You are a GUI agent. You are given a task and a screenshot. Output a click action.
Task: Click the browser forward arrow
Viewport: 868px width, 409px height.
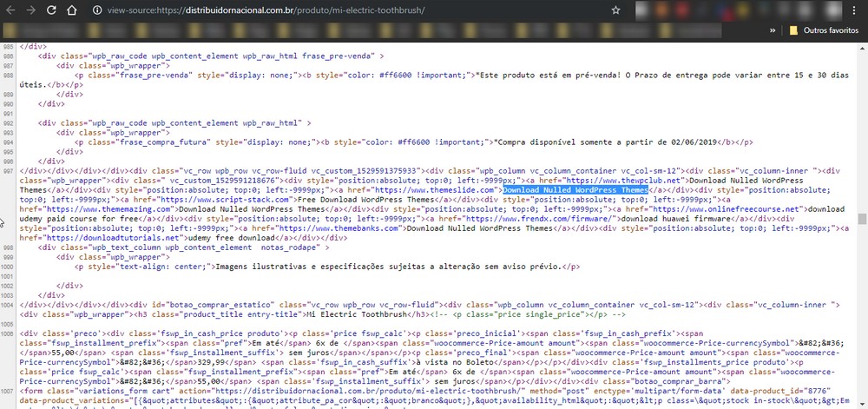tap(31, 10)
